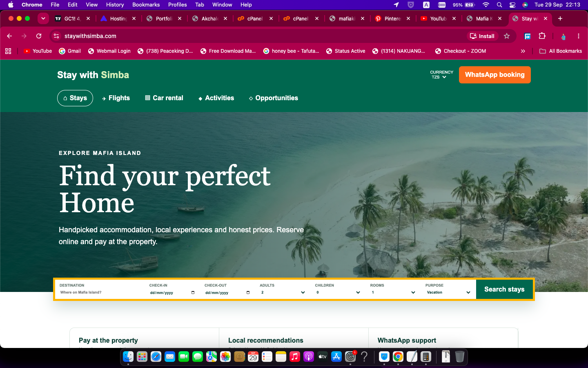Launch Apple Music from the dock

[x=295, y=357]
